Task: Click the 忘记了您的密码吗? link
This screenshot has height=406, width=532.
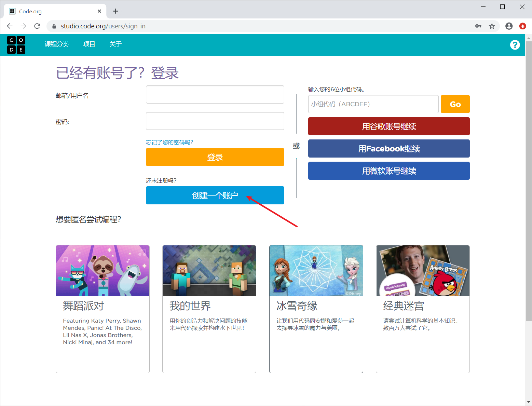Action: (169, 142)
